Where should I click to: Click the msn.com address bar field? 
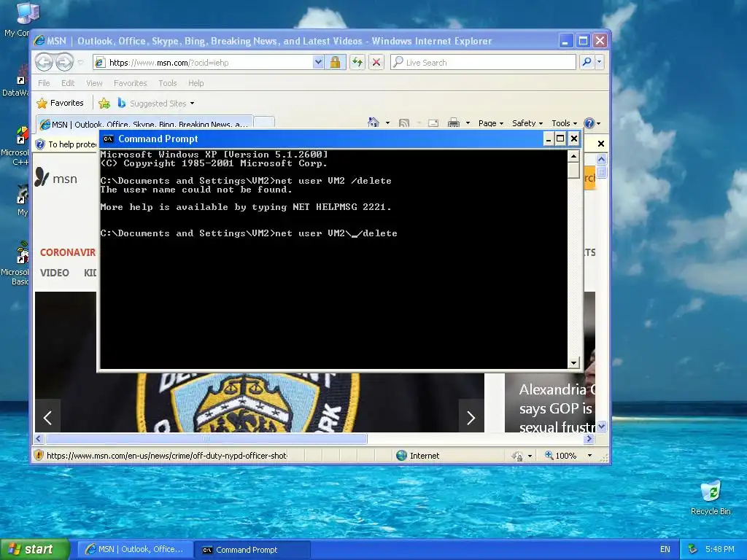203,63
